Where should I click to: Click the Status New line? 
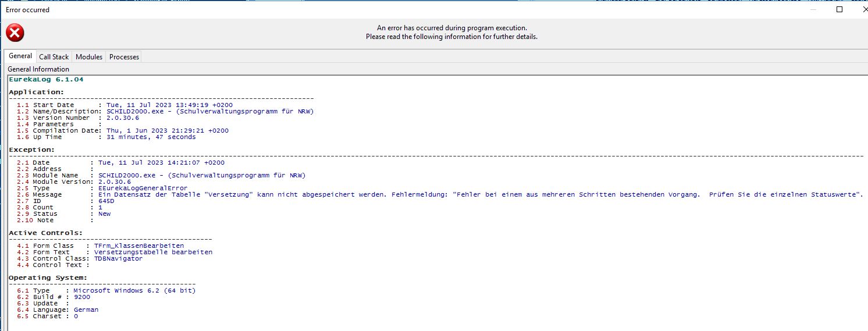coord(63,213)
